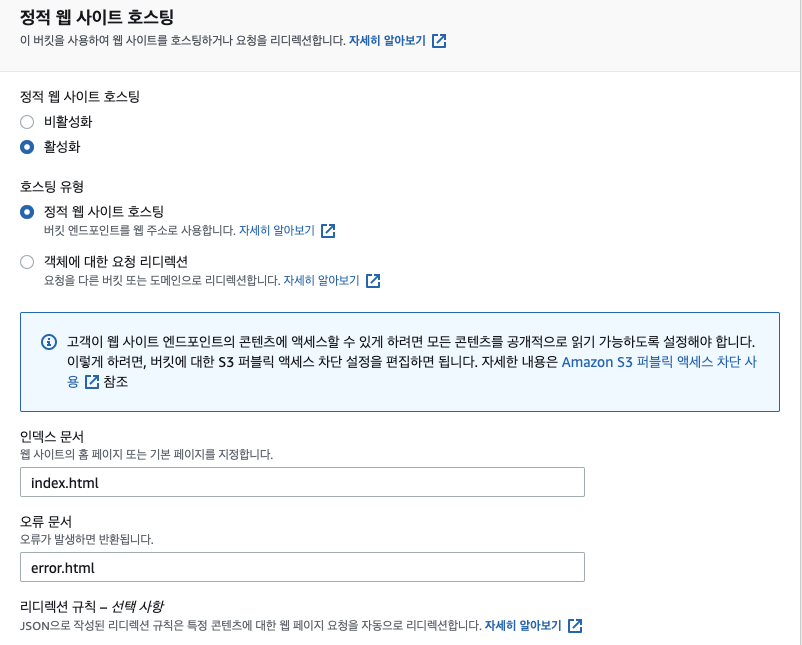802x645 pixels.
Task: Click the error.html input field
Action: (x=302, y=568)
